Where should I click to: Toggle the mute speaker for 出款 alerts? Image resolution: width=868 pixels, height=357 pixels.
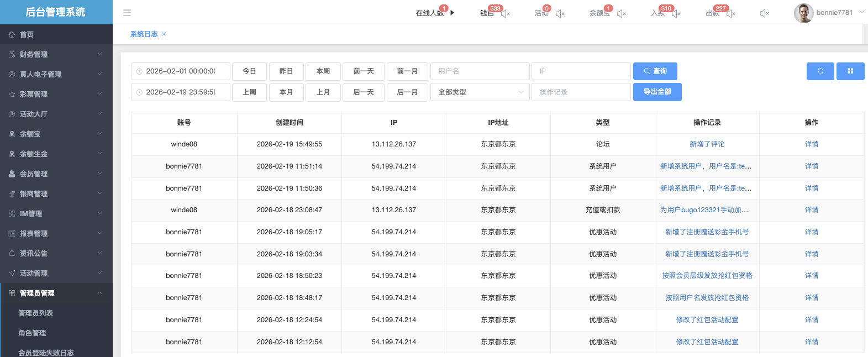[x=731, y=14]
